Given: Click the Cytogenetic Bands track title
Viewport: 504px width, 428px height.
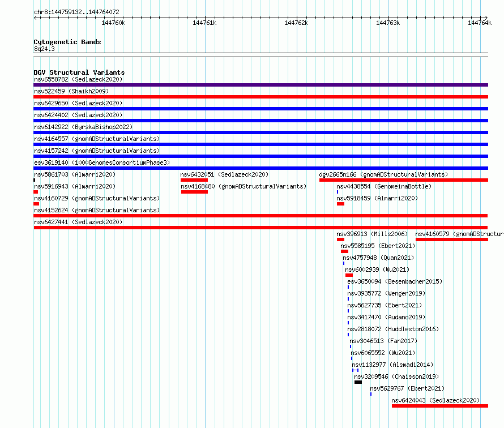Looking at the screenshot, I should [x=67, y=42].
